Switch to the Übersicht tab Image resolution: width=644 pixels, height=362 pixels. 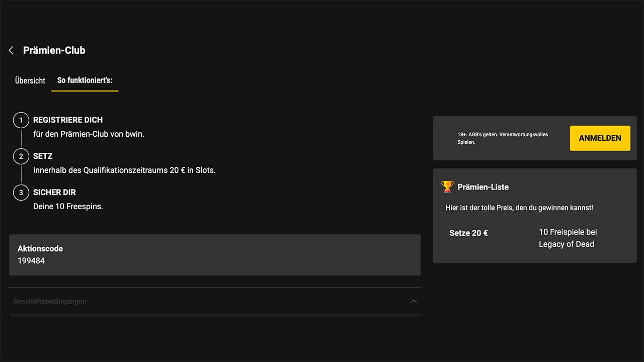[30, 80]
